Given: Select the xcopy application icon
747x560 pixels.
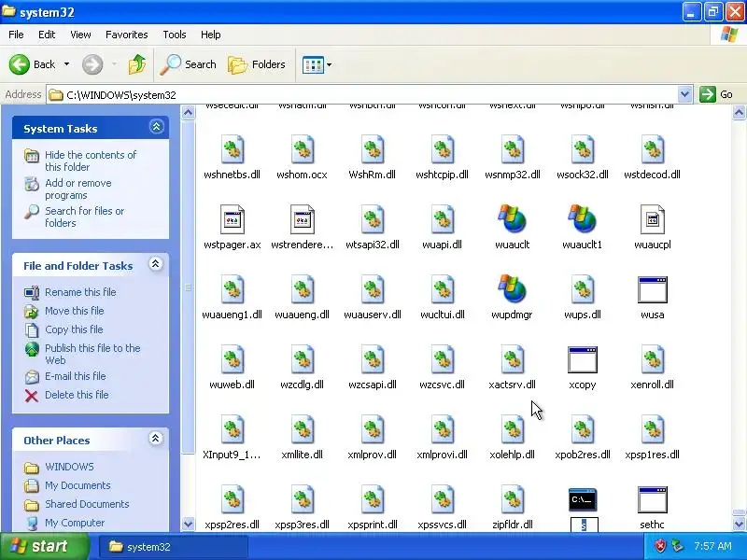Looking at the screenshot, I should 582,359.
